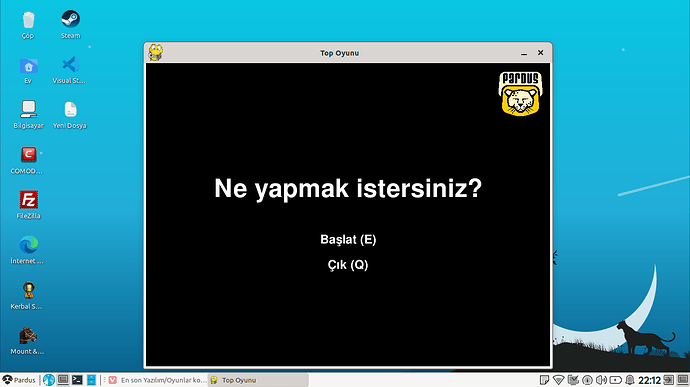Click the logout arrow icon in the tray
The height and width of the screenshot is (387, 690).
click(x=668, y=380)
